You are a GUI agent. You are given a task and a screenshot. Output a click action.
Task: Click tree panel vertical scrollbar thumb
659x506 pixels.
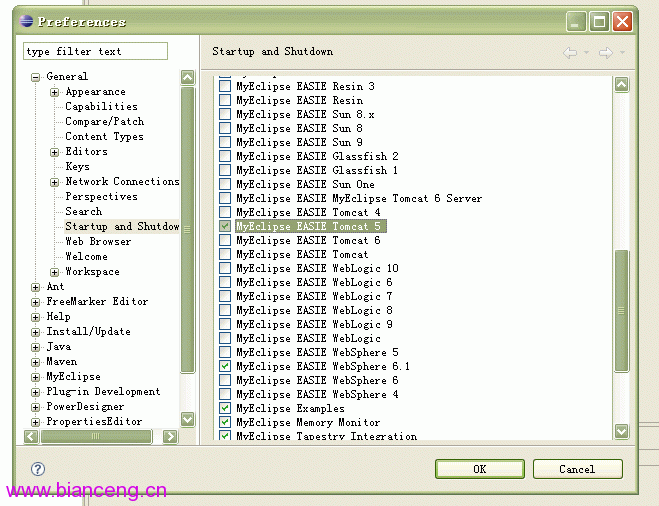(187, 229)
